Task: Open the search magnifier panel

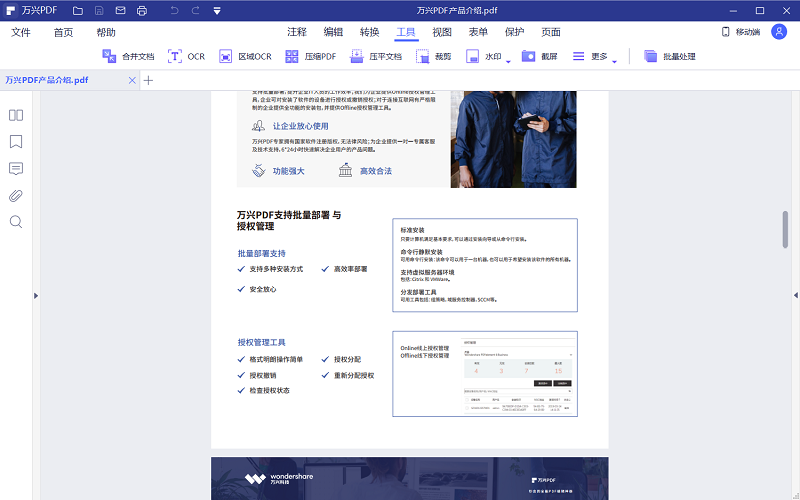Action: (x=16, y=222)
